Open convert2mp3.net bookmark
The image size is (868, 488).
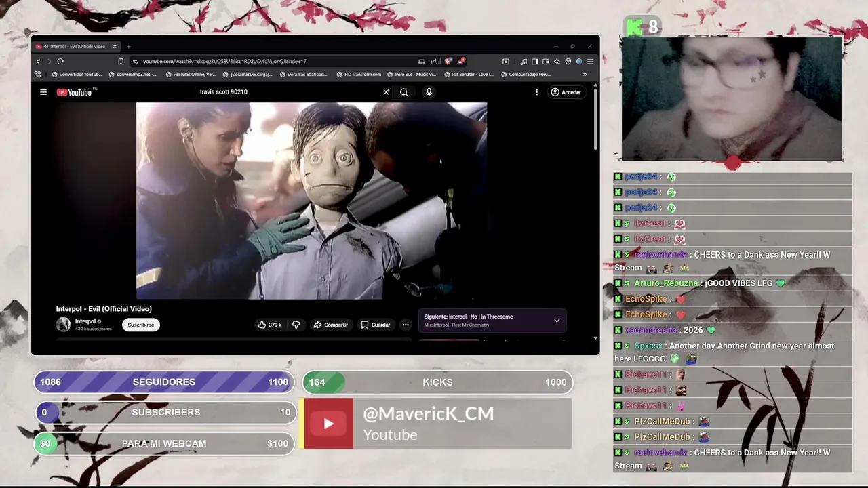click(133, 75)
